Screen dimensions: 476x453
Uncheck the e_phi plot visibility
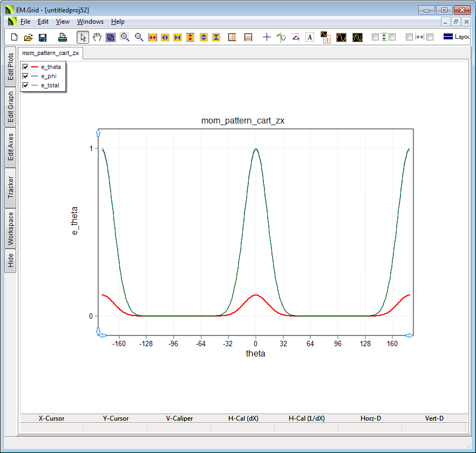pos(25,76)
